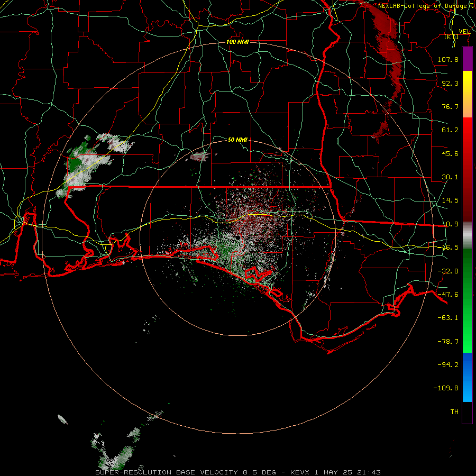Image resolution: width=476 pixels, height=476 pixels.
Task: Pick the green segment of the color bar
Action: 467,300
